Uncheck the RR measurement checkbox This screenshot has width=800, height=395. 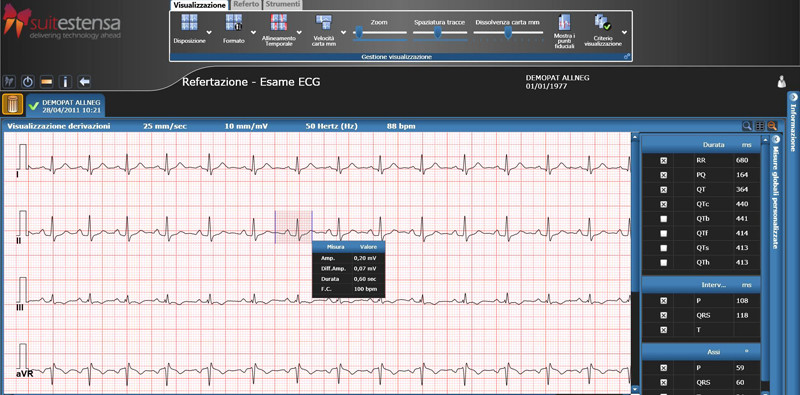(663, 160)
